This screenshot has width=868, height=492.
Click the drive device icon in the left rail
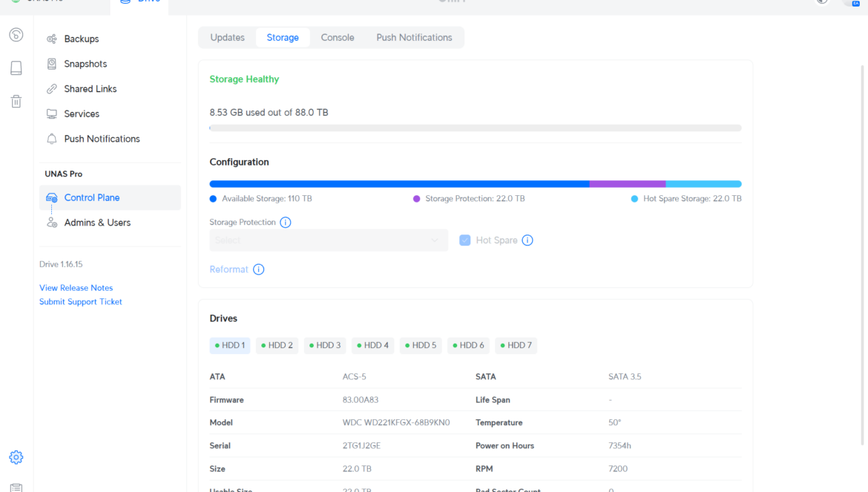[16, 68]
